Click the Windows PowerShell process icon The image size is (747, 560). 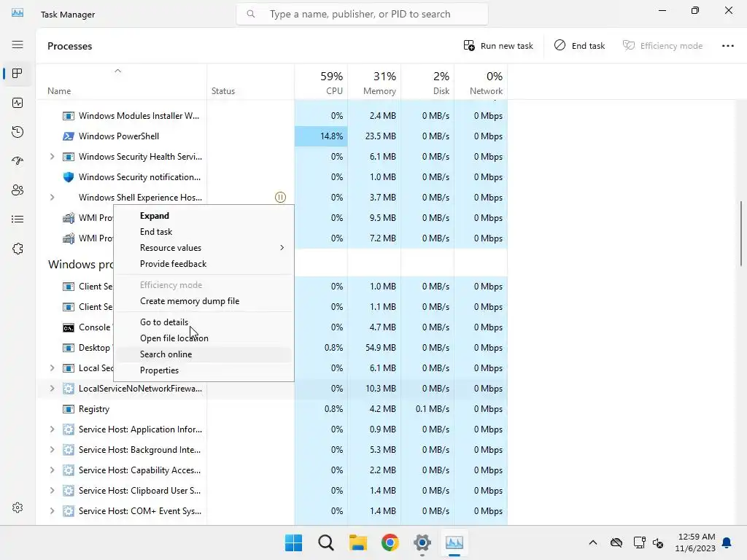pyautogui.click(x=69, y=136)
